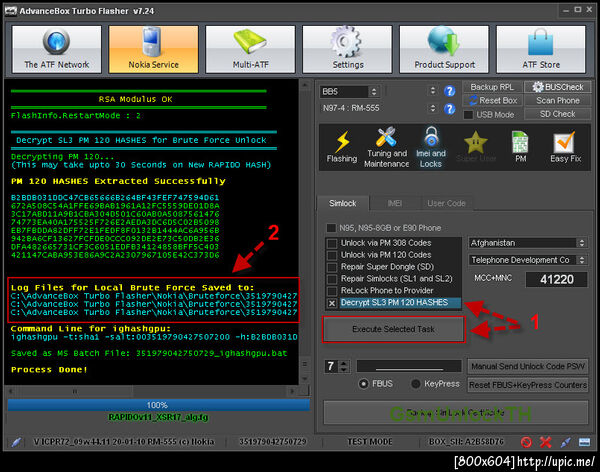Viewport: 600px width, 472px height.
Task: Click the SD Check button
Action: click(558, 114)
